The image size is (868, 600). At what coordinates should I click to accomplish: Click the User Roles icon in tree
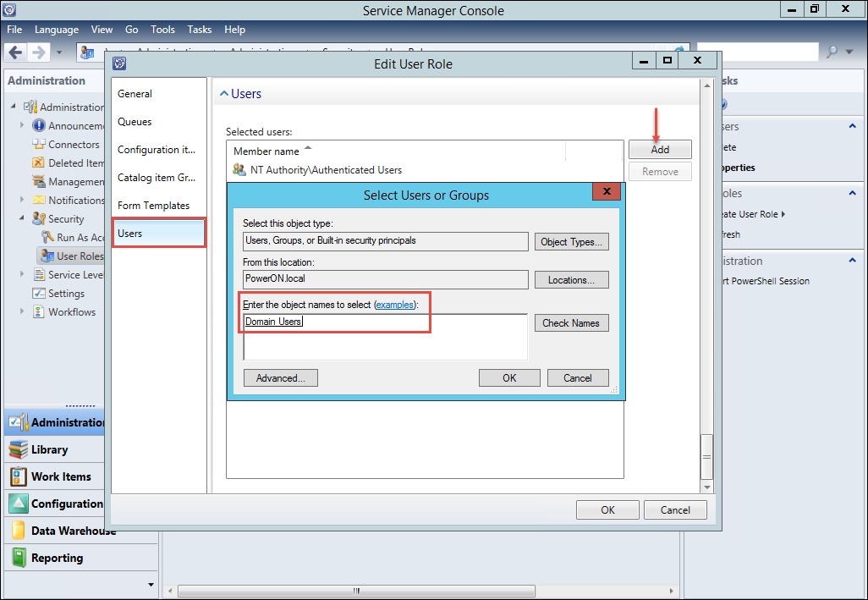47,256
